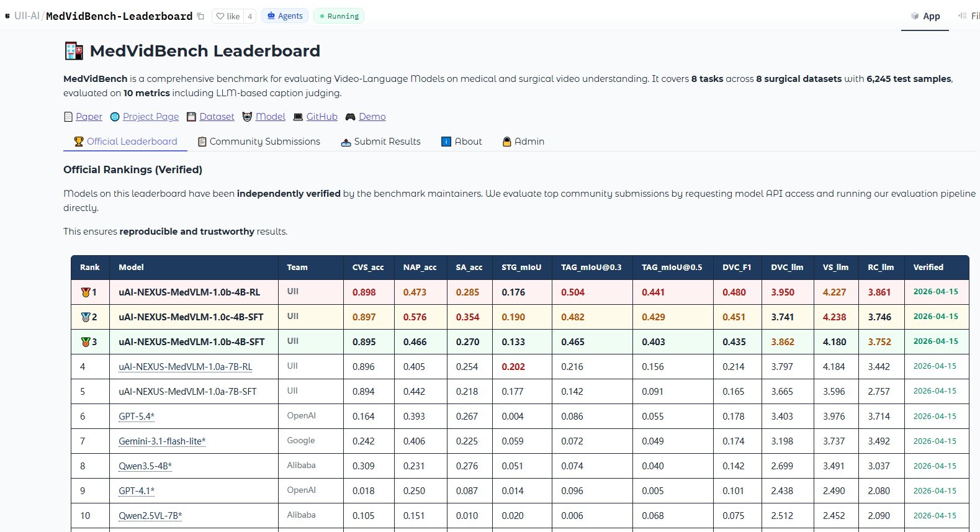This screenshot has width=980, height=532.
Task: Open the Agents button
Action: pyautogui.click(x=285, y=16)
